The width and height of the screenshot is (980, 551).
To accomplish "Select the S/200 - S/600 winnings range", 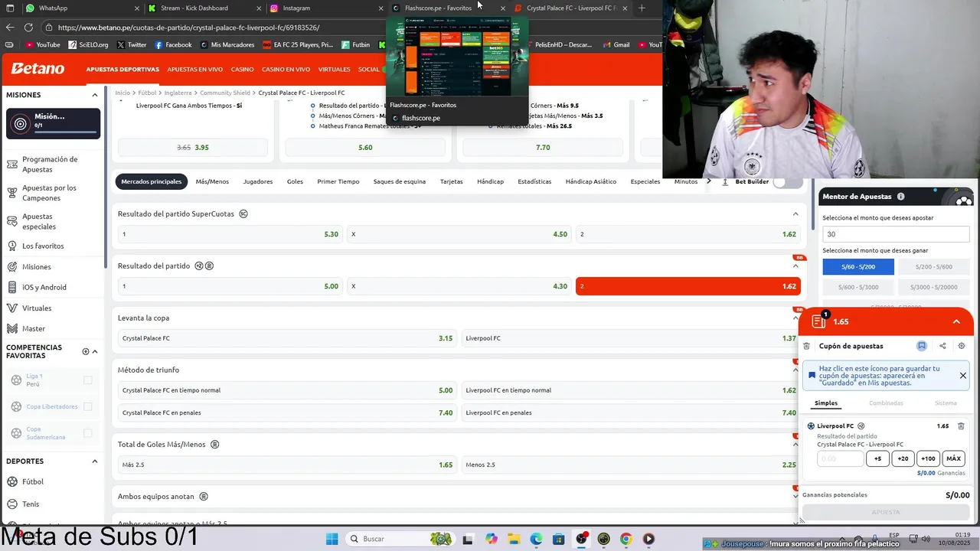I will pyautogui.click(x=933, y=266).
